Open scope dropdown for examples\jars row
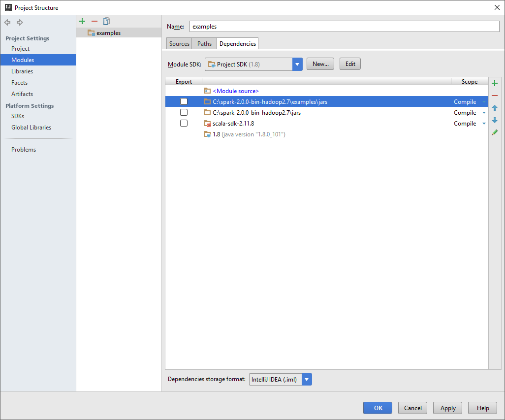Image resolution: width=505 pixels, height=420 pixels. point(484,102)
